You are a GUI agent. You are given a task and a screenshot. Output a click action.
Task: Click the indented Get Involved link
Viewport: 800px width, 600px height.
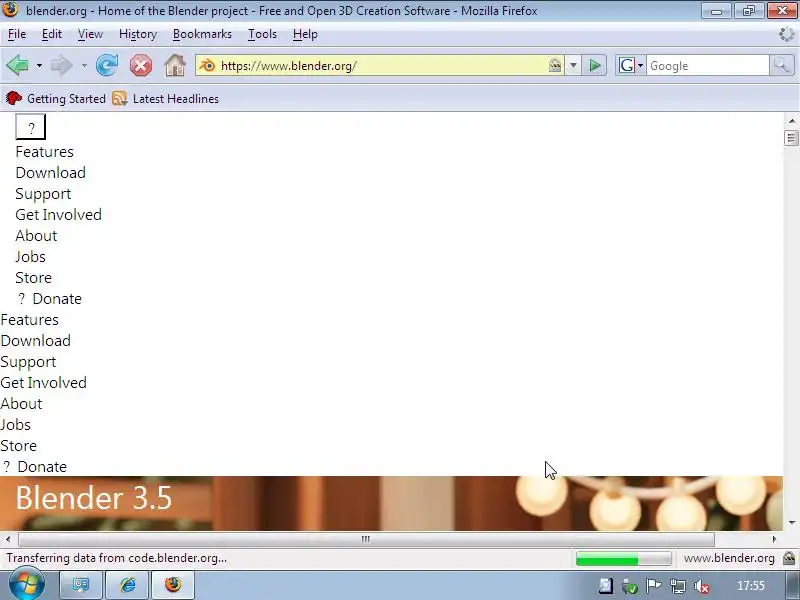(59, 215)
